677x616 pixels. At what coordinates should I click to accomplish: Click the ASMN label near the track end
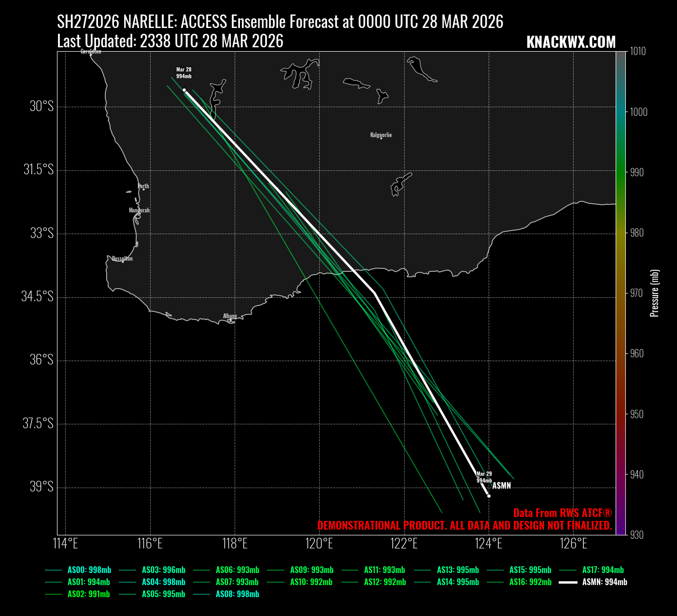(x=501, y=486)
